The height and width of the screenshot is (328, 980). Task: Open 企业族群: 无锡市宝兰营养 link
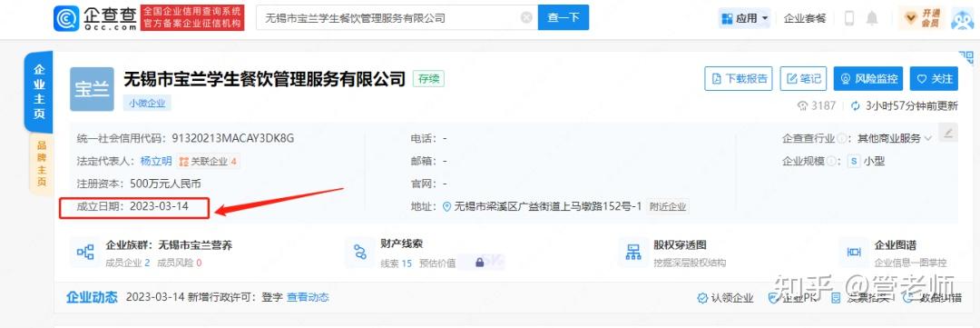tap(170, 245)
